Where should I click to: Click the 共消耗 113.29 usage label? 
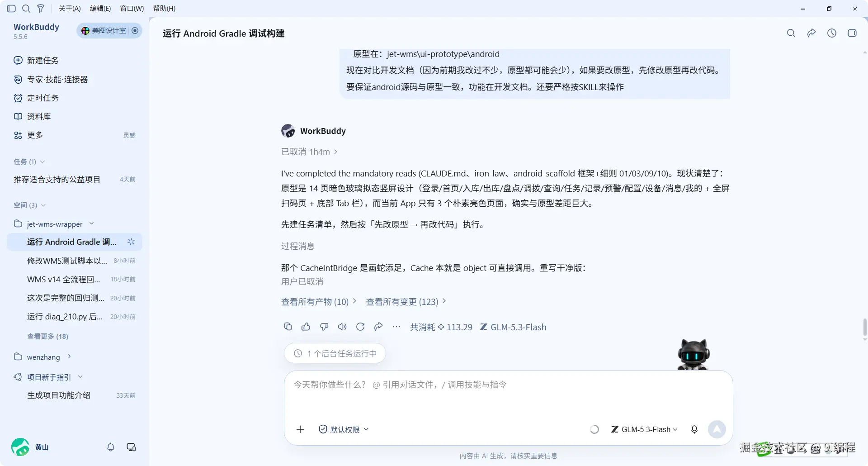coord(441,327)
